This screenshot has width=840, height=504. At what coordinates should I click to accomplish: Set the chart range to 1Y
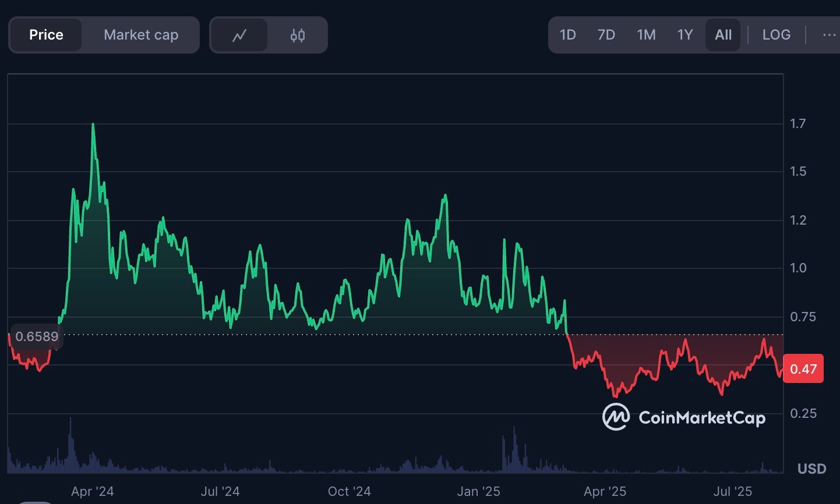point(685,35)
